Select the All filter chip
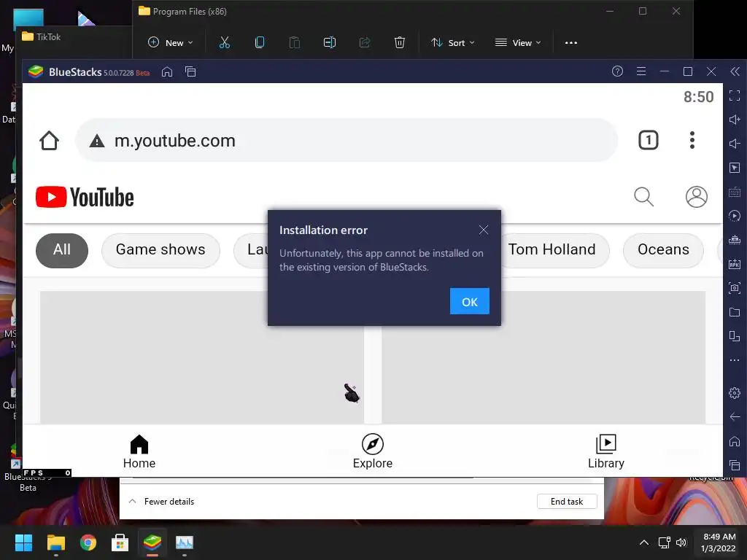Viewport: 747px width, 560px height. pyautogui.click(x=62, y=250)
